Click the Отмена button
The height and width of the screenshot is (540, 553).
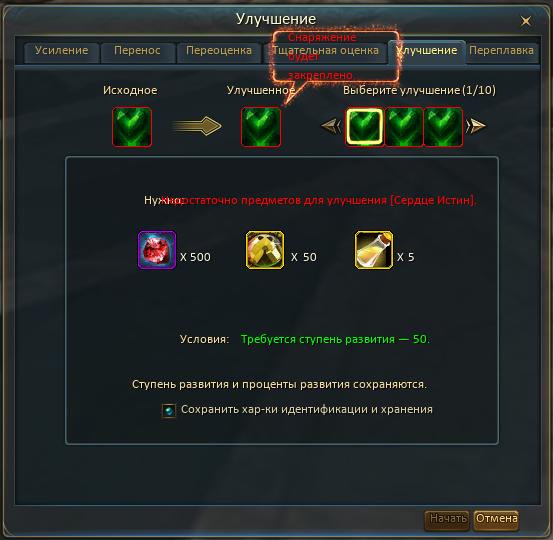pyautogui.click(x=496, y=520)
